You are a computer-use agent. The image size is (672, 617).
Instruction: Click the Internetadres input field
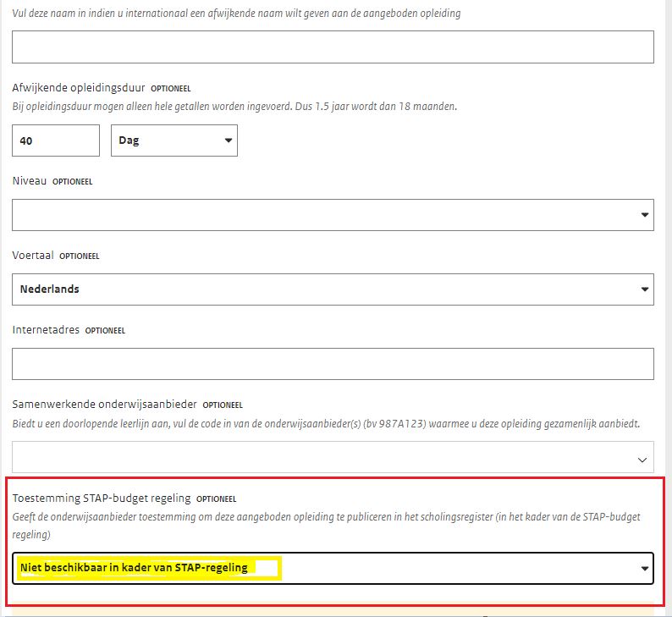tap(333, 364)
